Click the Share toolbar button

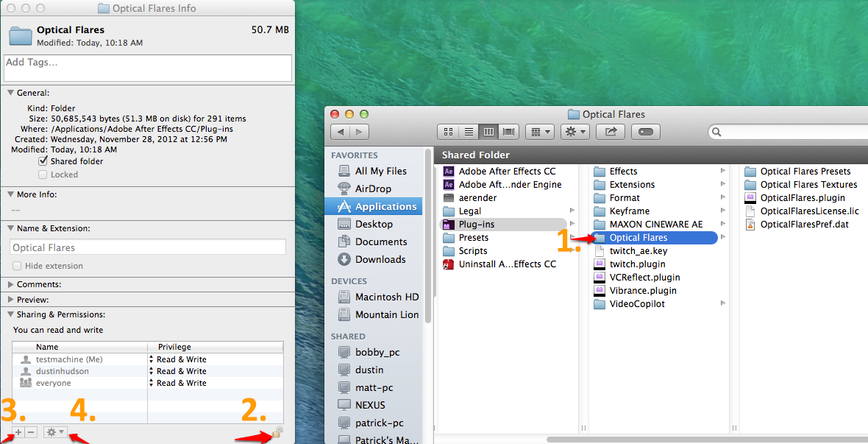(610, 132)
